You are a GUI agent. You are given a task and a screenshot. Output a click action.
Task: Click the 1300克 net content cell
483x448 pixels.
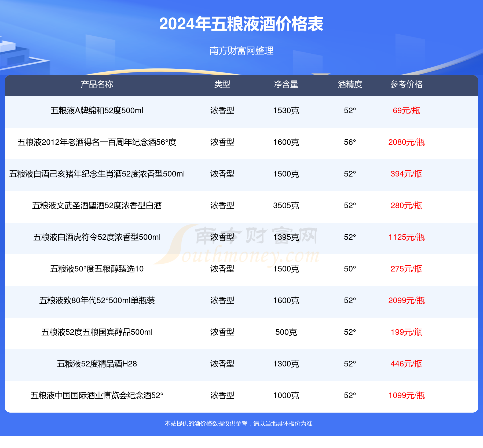click(x=286, y=364)
